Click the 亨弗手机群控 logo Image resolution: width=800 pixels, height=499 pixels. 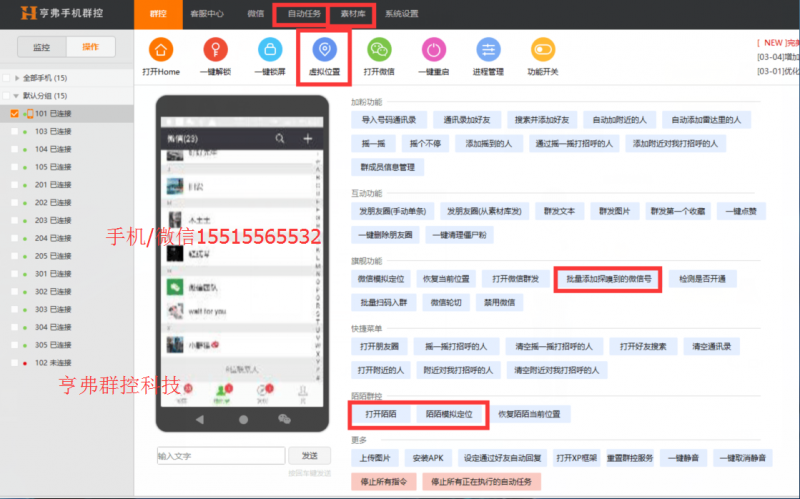coord(62,13)
